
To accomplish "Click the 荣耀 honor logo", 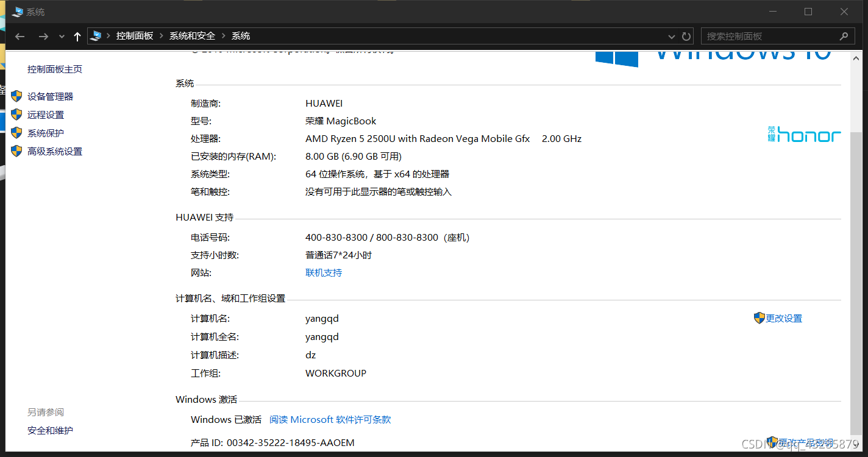I will tap(804, 135).
